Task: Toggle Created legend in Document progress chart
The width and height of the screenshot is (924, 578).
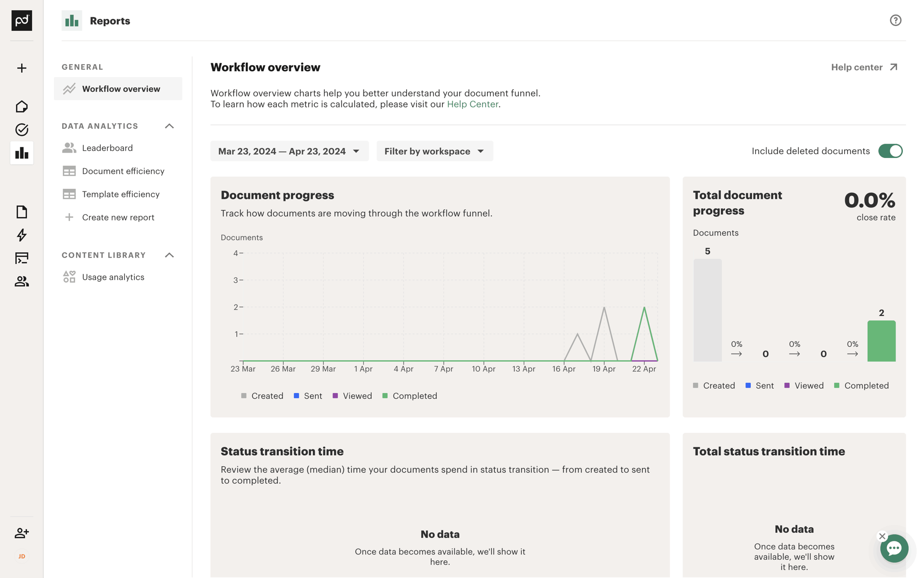Action: click(x=262, y=396)
